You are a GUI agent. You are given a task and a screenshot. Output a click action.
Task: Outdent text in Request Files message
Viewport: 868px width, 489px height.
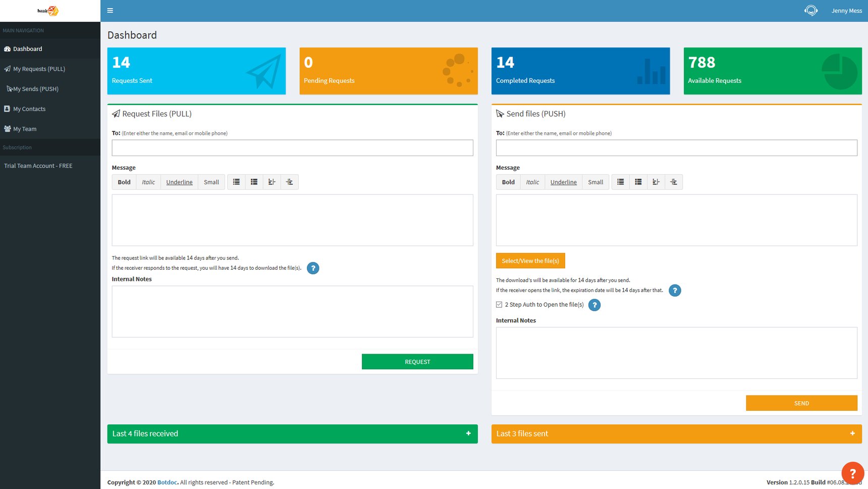click(272, 182)
